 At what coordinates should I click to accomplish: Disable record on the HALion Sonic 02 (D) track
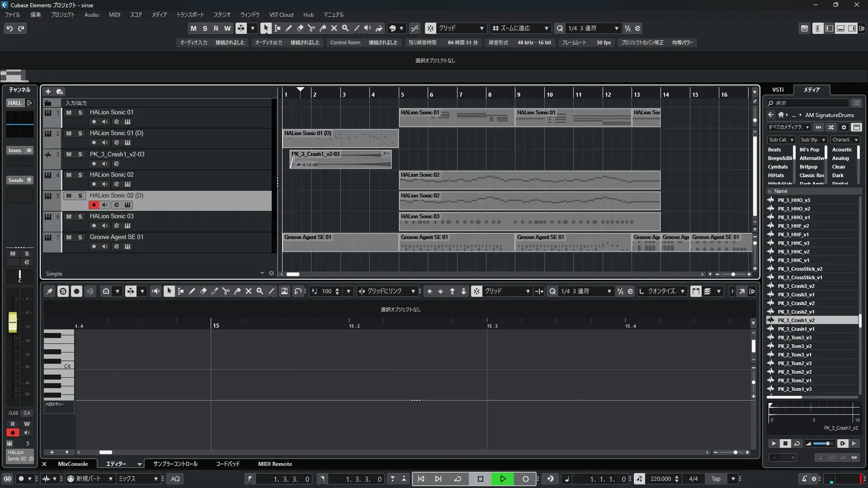[x=94, y=205]
